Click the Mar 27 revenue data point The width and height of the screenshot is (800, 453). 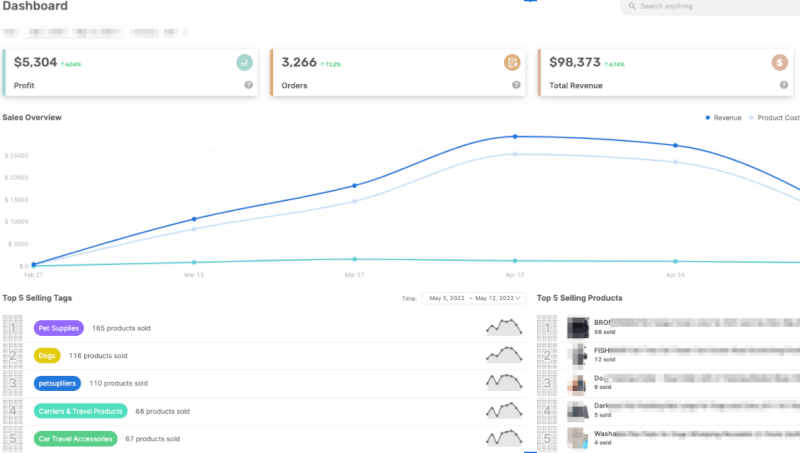(355, 186)
